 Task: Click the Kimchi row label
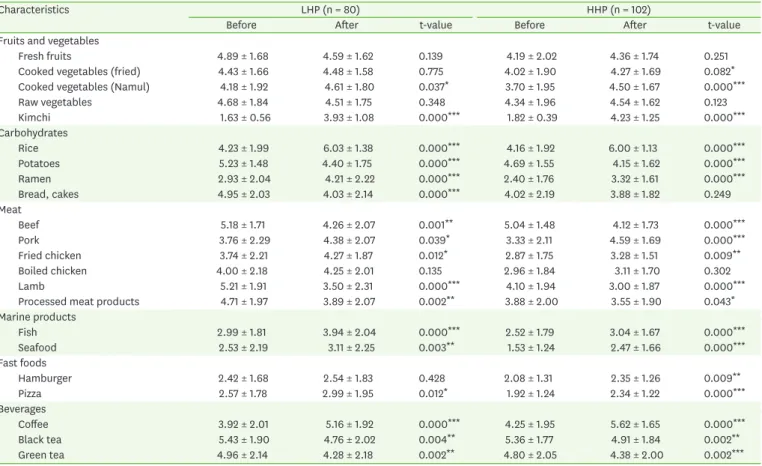point(34,118)
